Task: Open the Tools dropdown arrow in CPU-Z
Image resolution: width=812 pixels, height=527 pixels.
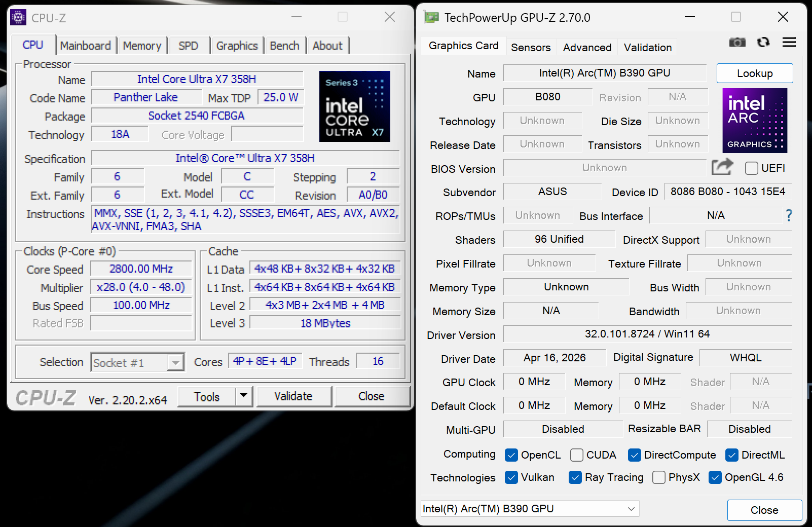Action: click(244, 396)
